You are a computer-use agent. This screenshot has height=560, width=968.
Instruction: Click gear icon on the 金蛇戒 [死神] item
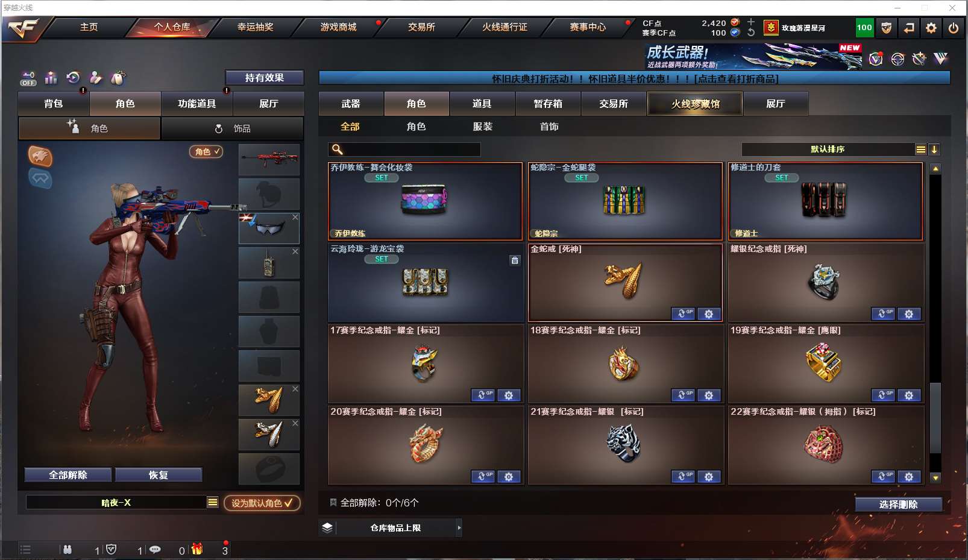709,314
